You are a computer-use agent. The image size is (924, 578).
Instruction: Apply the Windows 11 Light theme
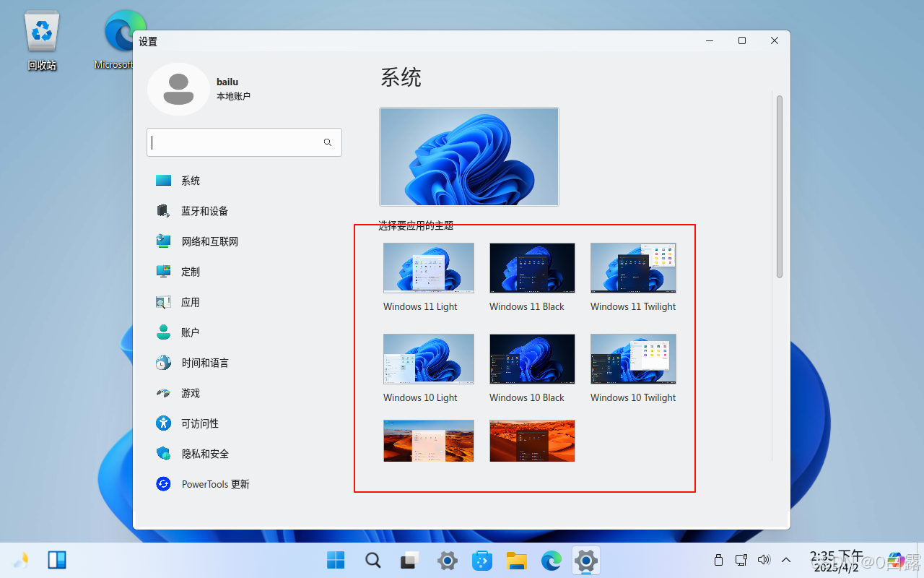(x=429, y=268)
